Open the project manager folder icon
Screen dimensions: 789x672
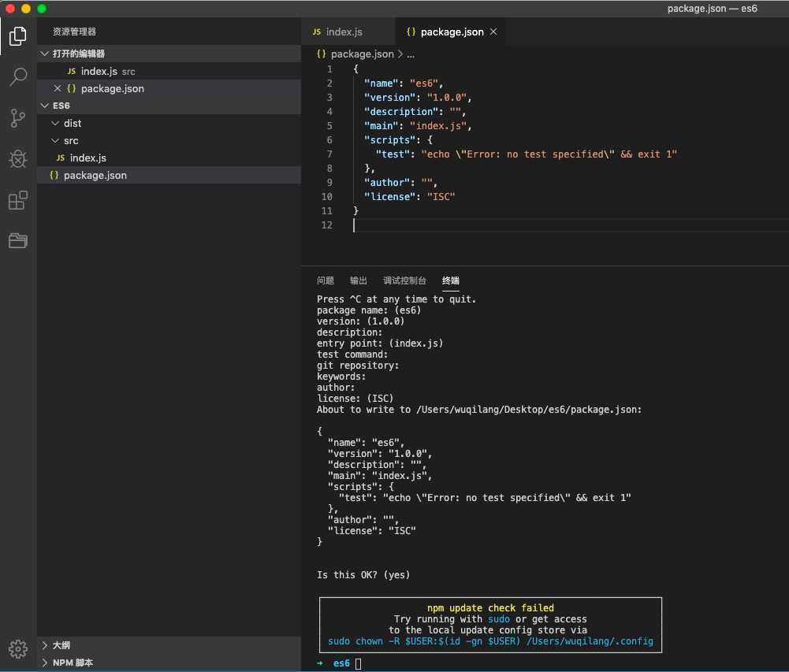point(17,241)
